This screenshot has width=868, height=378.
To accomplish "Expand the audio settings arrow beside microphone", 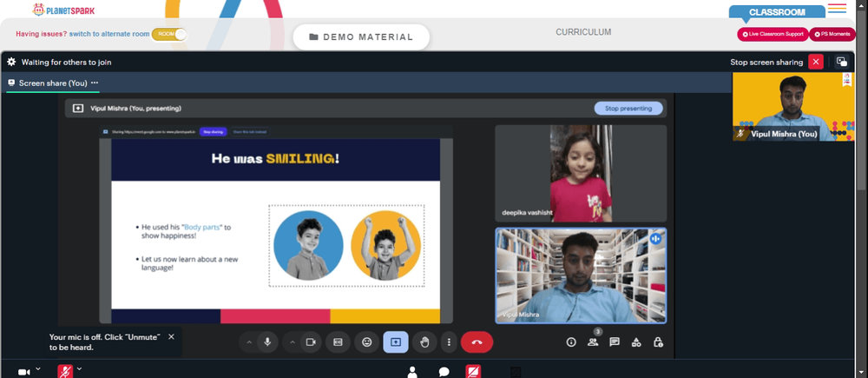I will pos(249,342).
